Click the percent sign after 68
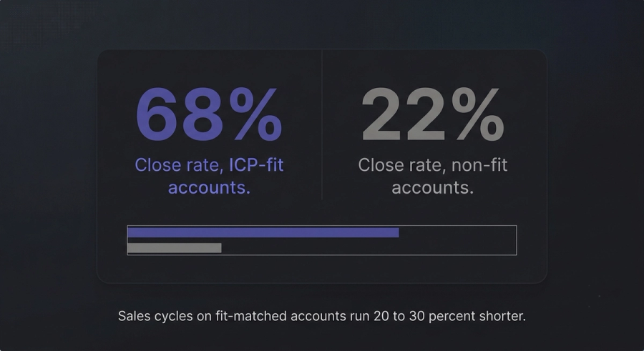 pyautogui.click(x=256, y=114)
